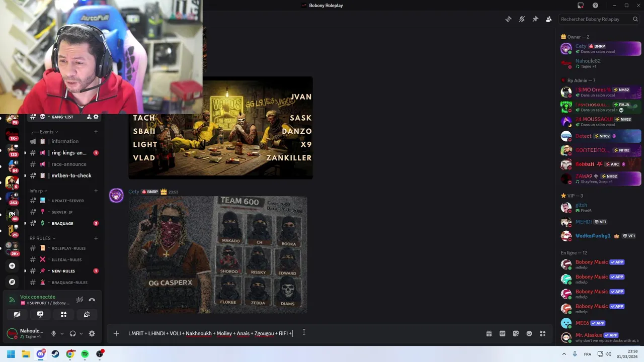
Task: Create invite for gang-list channel
Action: tap(89, 117)
